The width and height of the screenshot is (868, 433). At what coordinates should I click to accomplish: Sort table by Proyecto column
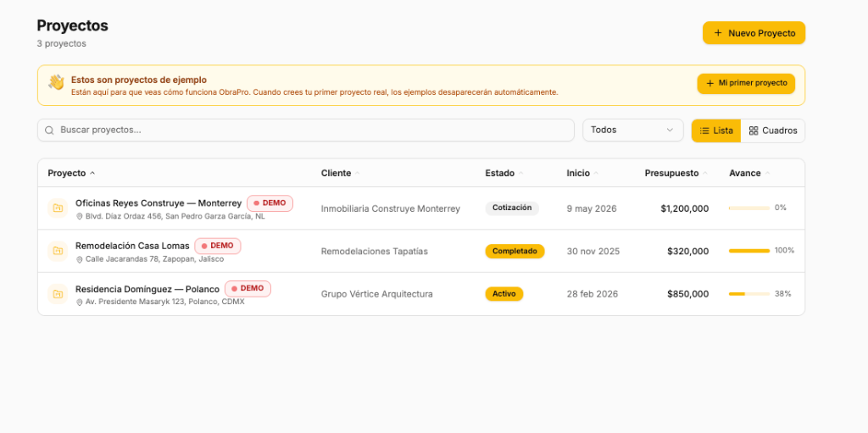tap(71, 174)
